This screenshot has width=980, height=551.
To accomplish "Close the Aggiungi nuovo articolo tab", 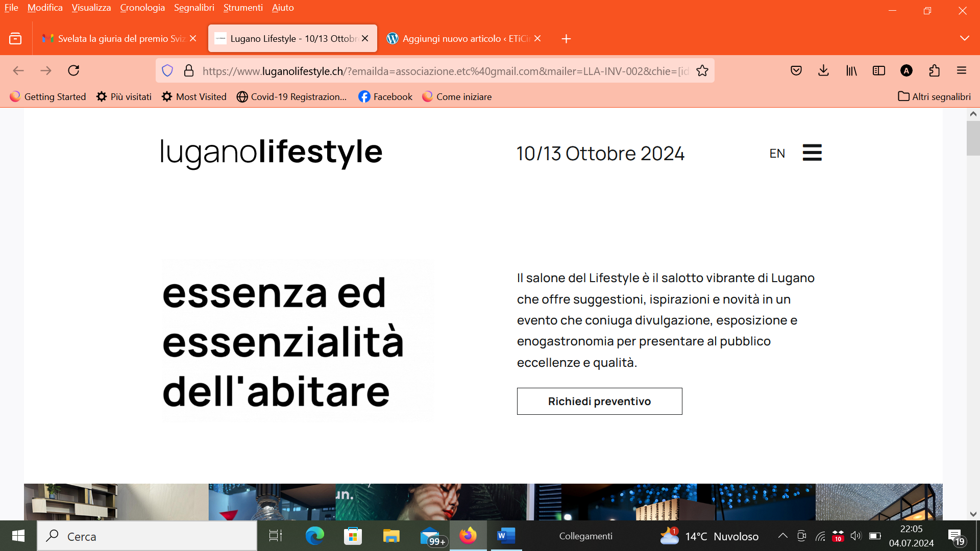I will 537,38.
